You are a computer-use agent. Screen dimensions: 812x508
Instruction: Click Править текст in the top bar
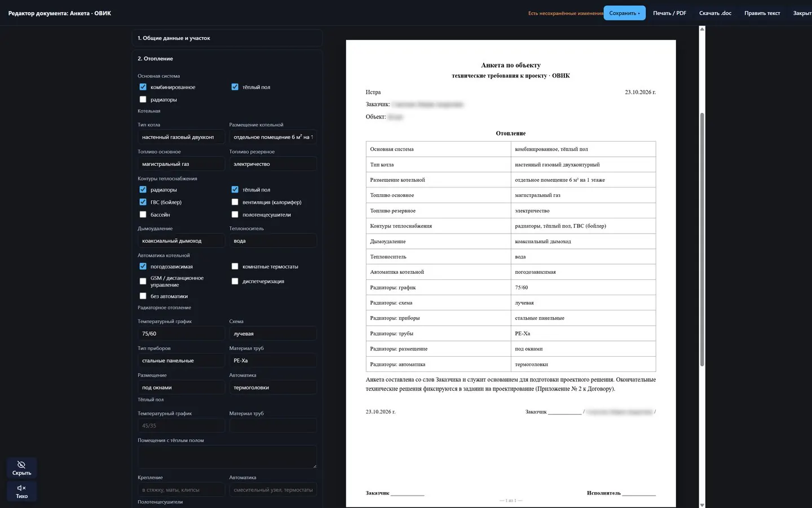coord(762,13)
